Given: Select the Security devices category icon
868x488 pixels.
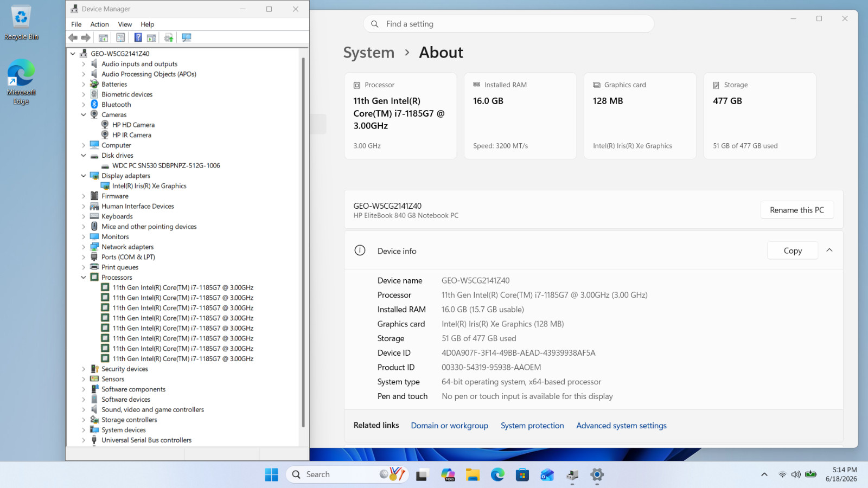Looking at the screenshot, I should [94, 369].
